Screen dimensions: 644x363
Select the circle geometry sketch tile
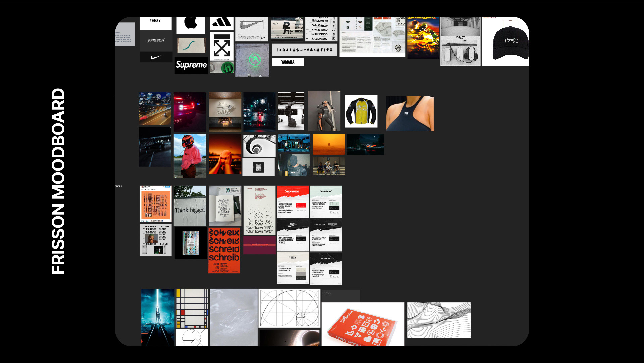coord(192,337)
